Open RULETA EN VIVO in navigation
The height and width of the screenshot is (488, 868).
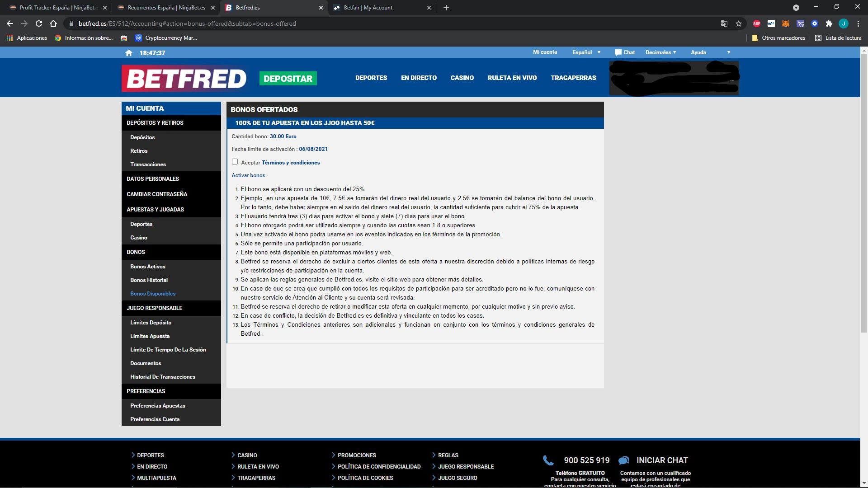(512, 78)
